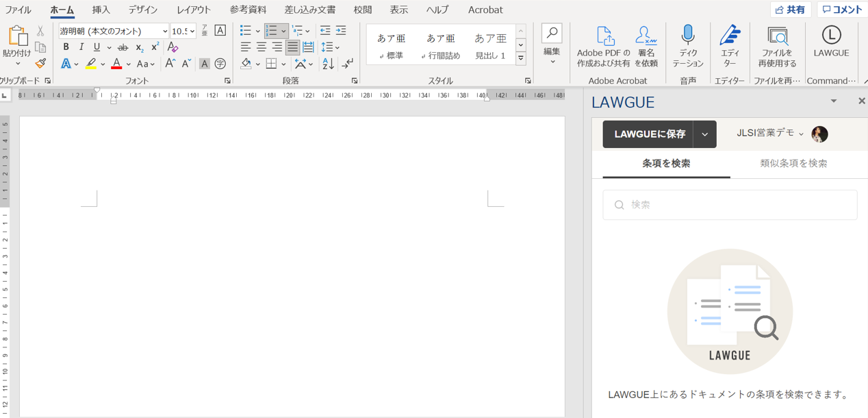Toggle italic formatting
Image resolution: width=868 pixels, height=418 pixels.
click(x=81, y=47)
